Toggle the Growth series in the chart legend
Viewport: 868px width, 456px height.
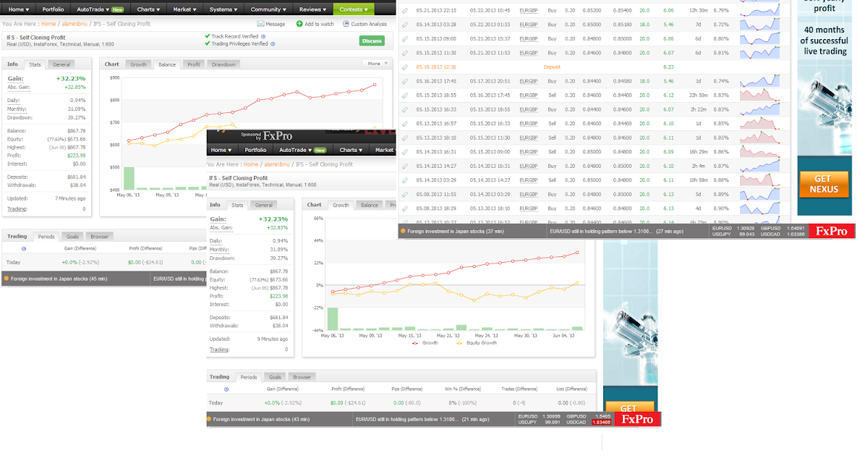427,342
